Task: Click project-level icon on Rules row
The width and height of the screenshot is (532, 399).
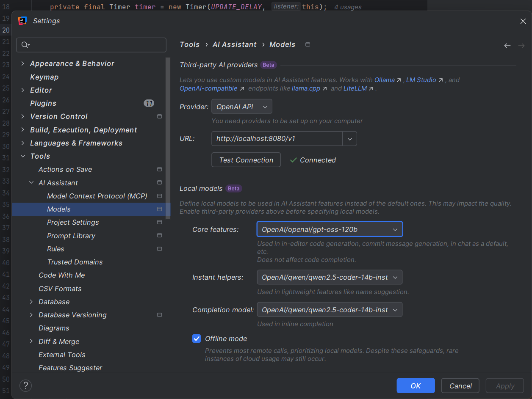Action: [160, 249]
